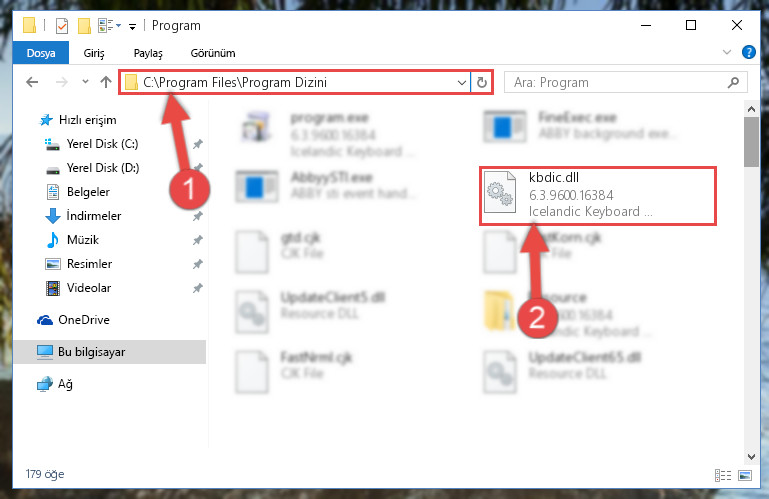Click the Properties quick access icon
Viewport: 769px width, 499px height.
tap(62, 26)
